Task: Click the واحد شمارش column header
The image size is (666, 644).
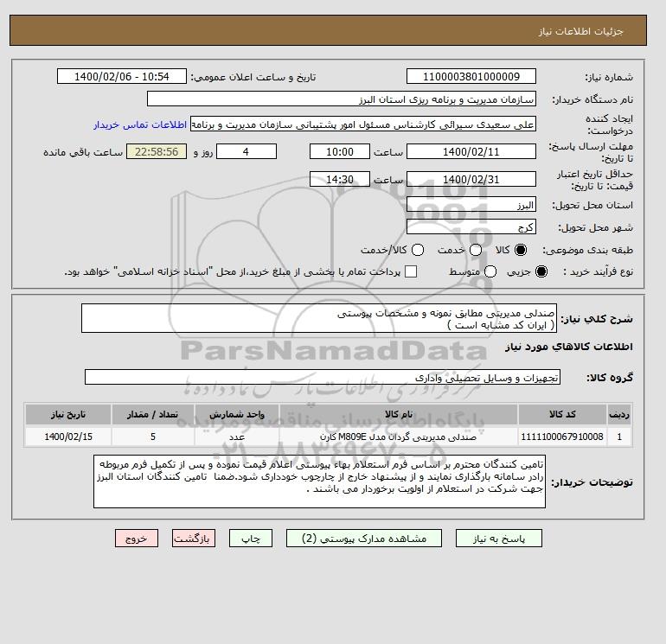Action: tap(237, 414)
